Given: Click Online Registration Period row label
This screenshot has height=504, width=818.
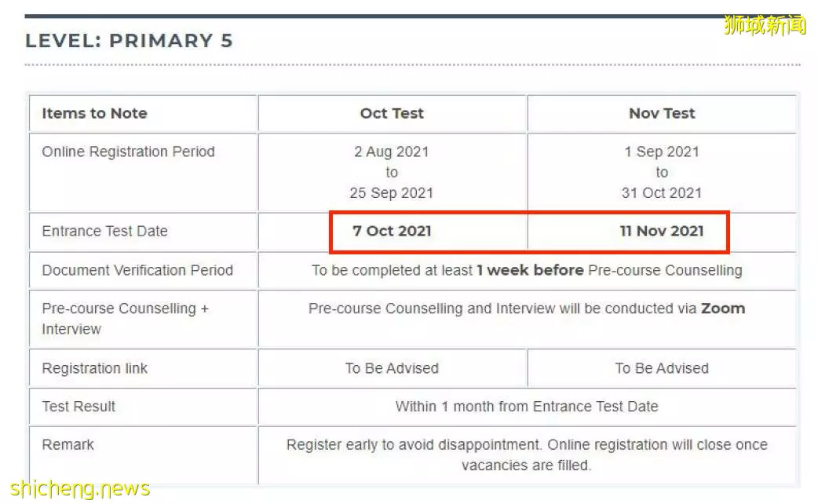Looking at the screenshot, I should click(128, 152).
